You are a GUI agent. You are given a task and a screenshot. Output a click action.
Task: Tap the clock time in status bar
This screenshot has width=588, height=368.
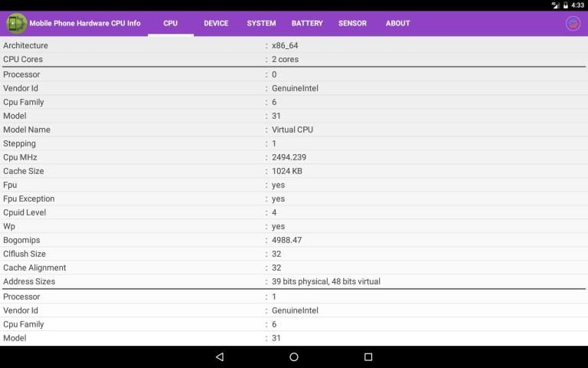[x=577, y=5]
